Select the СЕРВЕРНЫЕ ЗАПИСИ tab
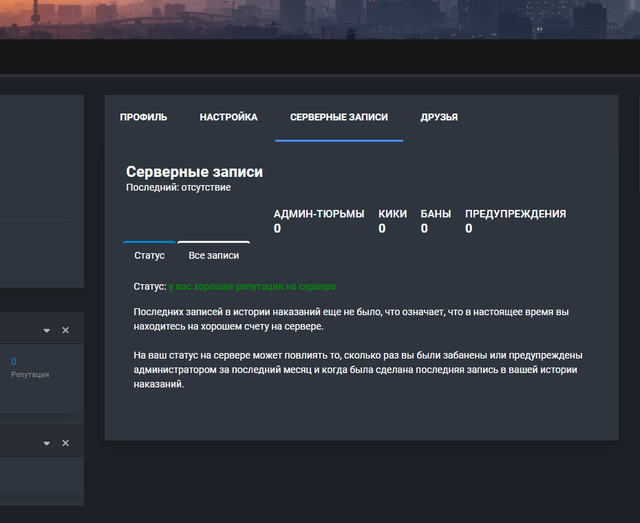This screenshot has height=523, width=640. pyautogui.click(x=339, y=117)
